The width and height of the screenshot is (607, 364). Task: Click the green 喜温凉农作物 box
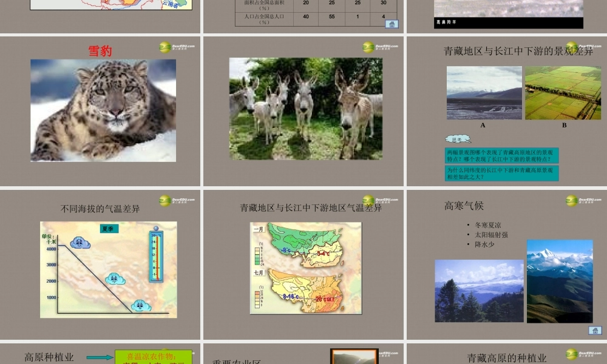(154, 357)
